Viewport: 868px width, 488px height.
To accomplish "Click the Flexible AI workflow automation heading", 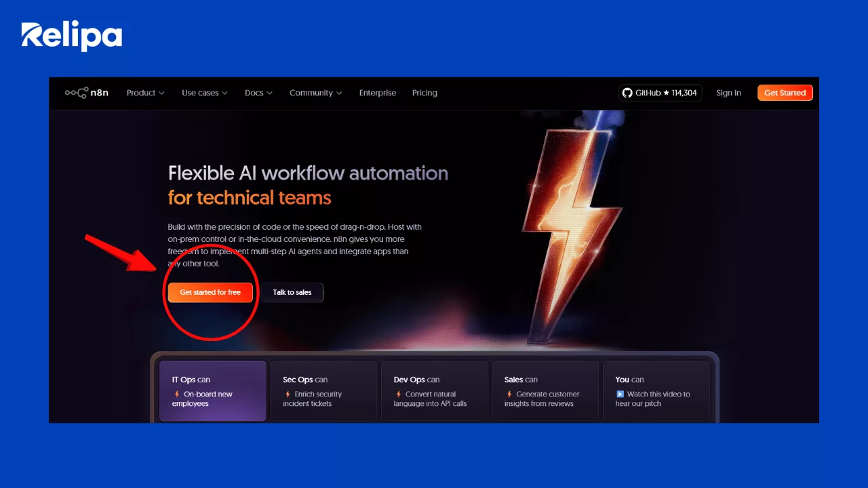I will point(308,174).
